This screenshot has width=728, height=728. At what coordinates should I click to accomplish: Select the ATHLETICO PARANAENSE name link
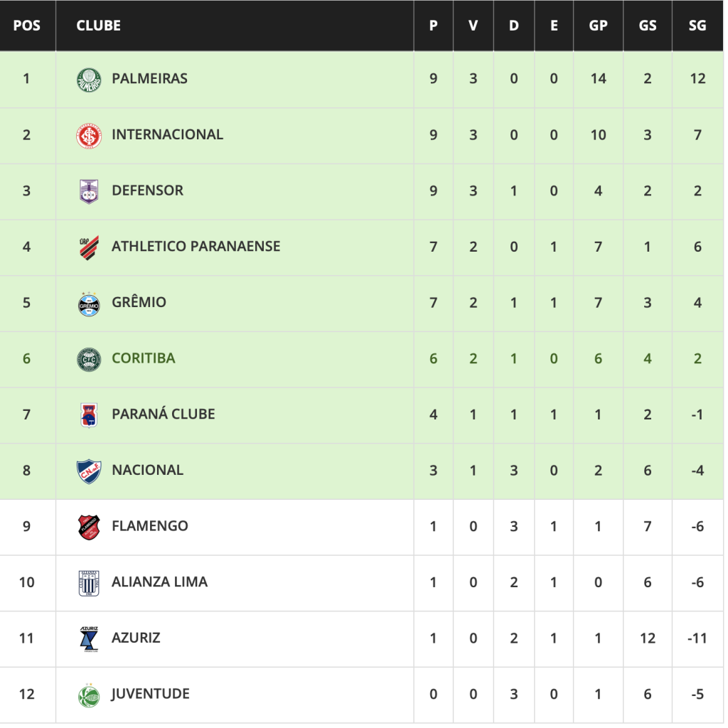(x=196, y=247)
